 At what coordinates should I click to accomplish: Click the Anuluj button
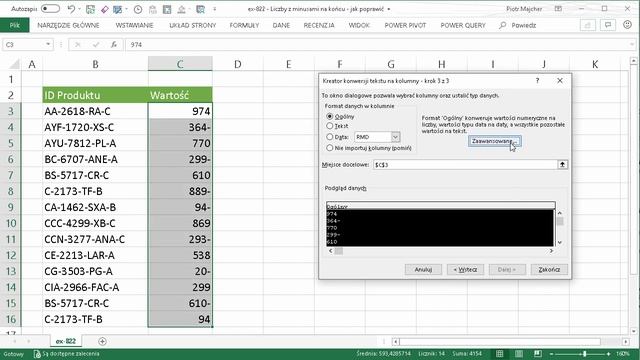click(x=423, y=269)
